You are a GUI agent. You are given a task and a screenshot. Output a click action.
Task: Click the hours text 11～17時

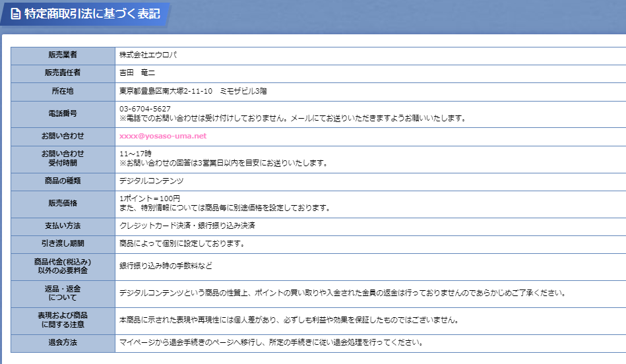point(135,154)
